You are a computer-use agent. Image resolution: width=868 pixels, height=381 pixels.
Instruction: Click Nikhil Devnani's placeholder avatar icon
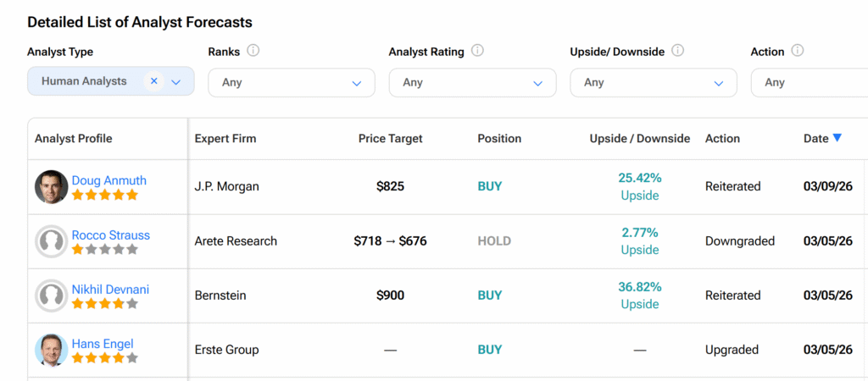point(52,295)
